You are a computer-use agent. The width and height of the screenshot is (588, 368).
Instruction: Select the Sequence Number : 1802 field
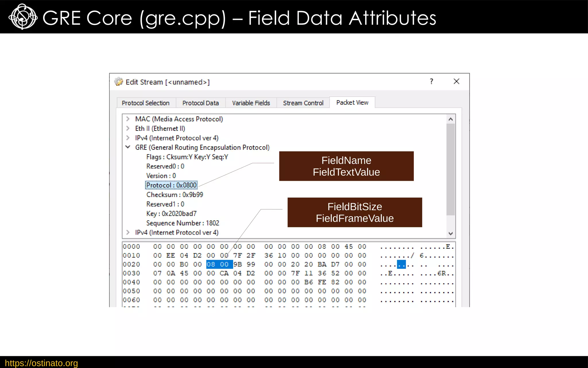pos(183,223)
